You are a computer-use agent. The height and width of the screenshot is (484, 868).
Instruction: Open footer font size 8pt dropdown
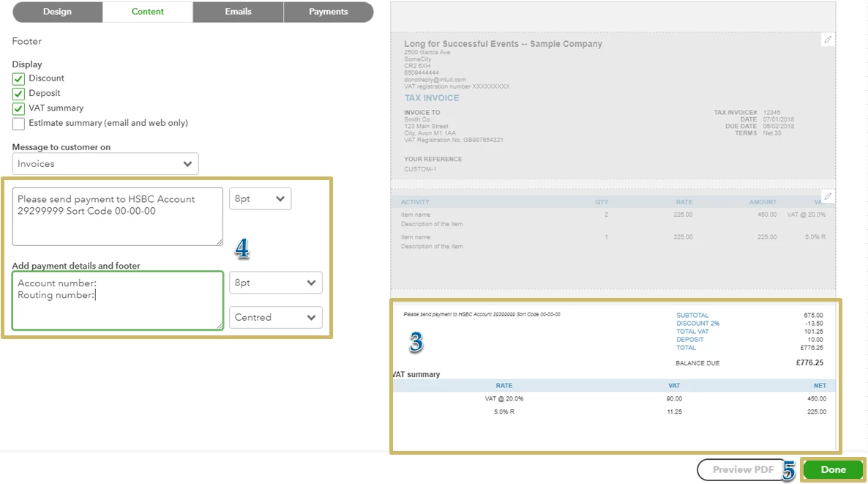[x=275, y=283]
